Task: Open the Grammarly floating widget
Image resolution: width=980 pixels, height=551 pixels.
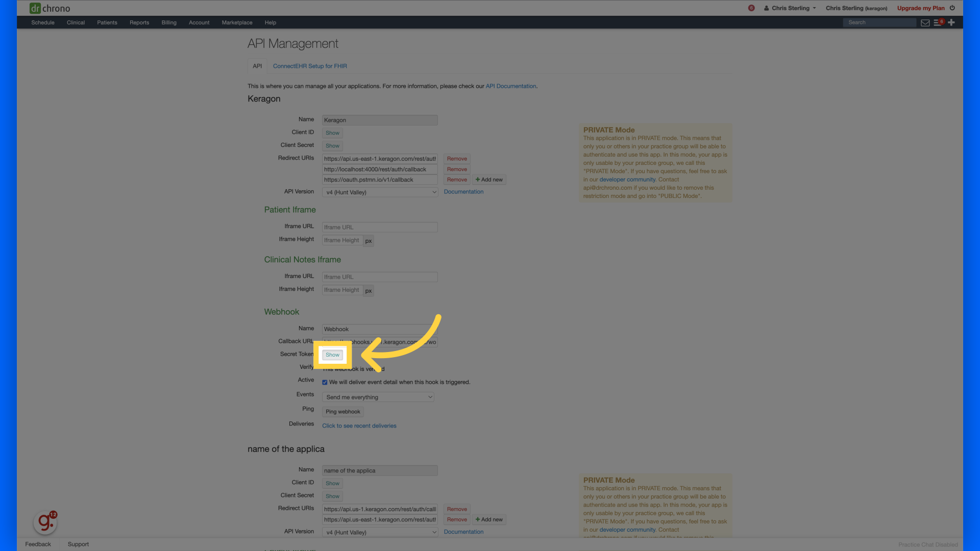Action: click(45, 522)
